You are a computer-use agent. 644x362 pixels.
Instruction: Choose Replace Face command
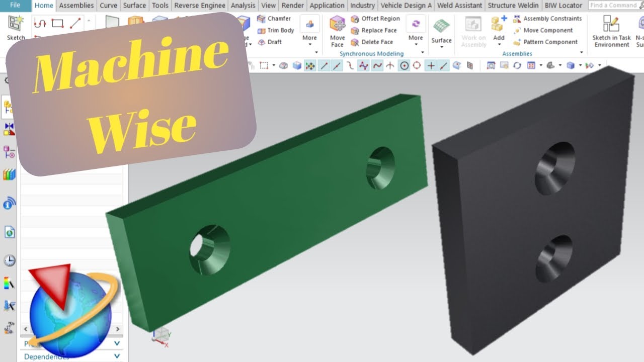point(373,30)
